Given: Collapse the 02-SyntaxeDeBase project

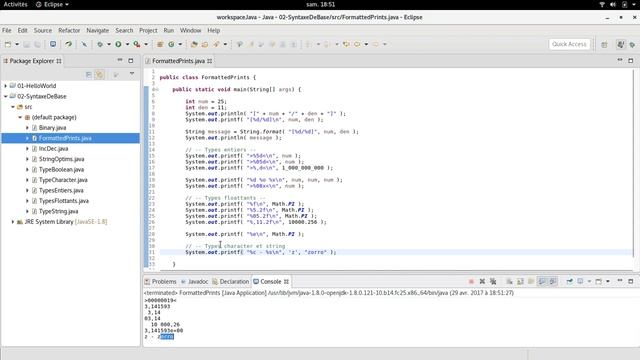Looking at the screenshot, I should (x=5, y=96).
